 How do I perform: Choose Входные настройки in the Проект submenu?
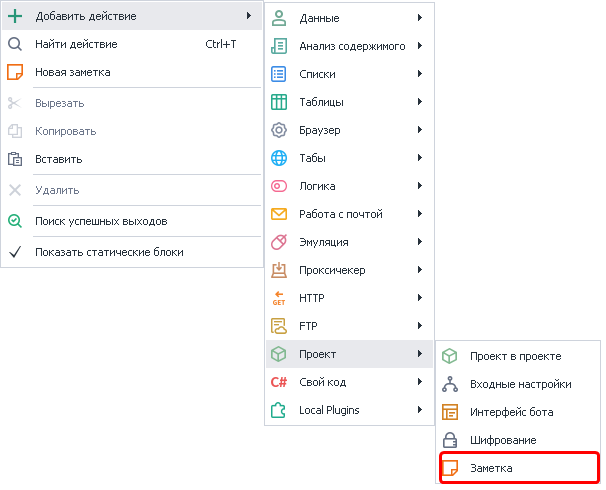tap(520, 384)
